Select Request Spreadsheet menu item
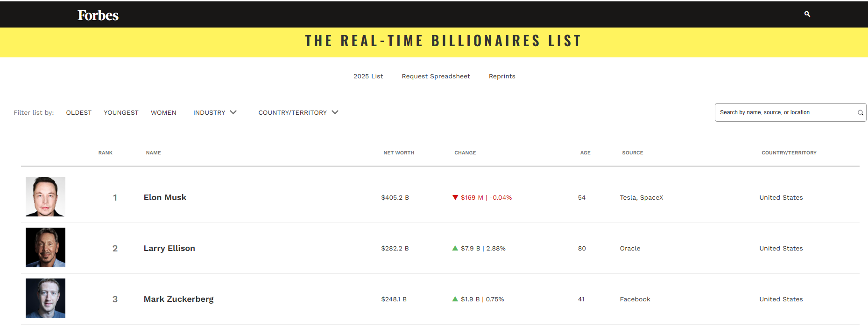The height and width of the screenshot is (327, 868). pyautogui.click(x=436, y=76)
